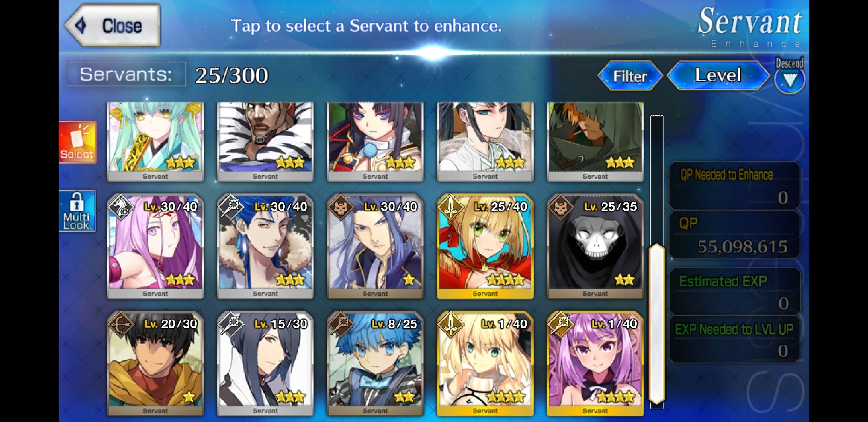Tap the Saber class icon on Lv. 25/40 card
Screen dimensions: 868x422
[451, 207]
